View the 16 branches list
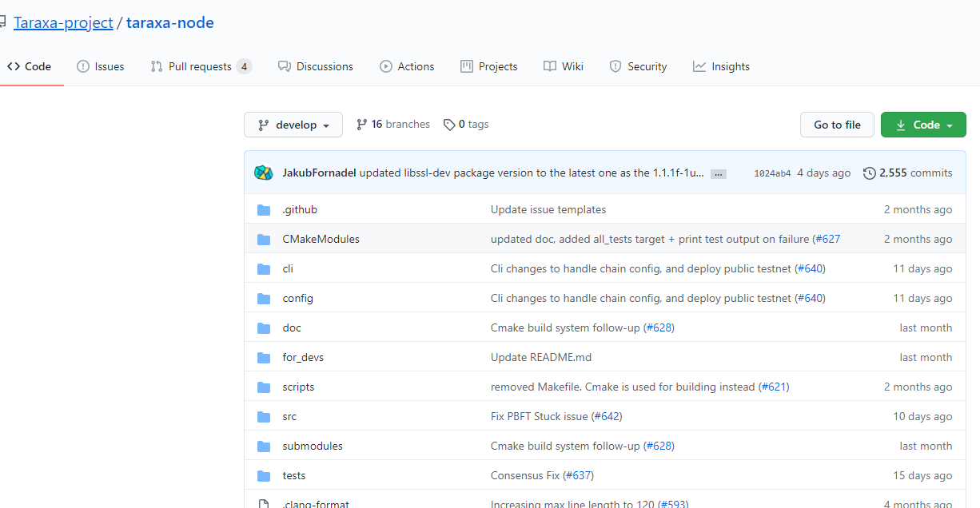980x508 pixels. tap(393, 125)
